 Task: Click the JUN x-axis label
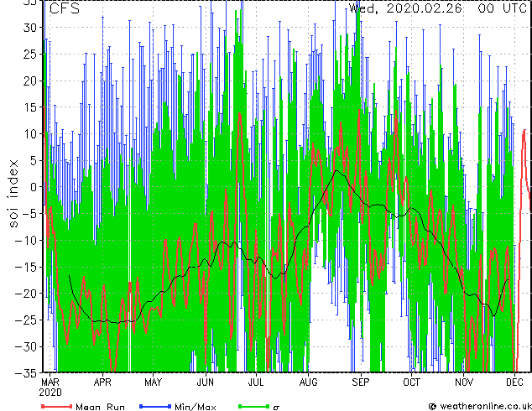206,382
